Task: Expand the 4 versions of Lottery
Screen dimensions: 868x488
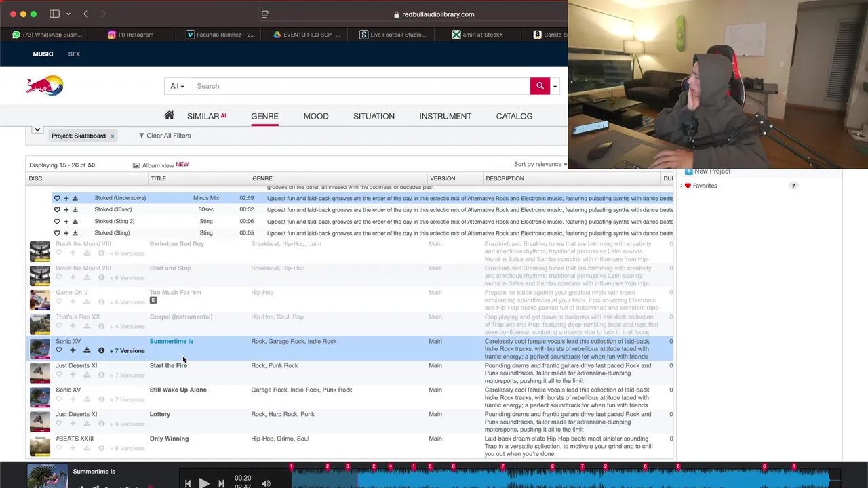Action: (127, 424)
